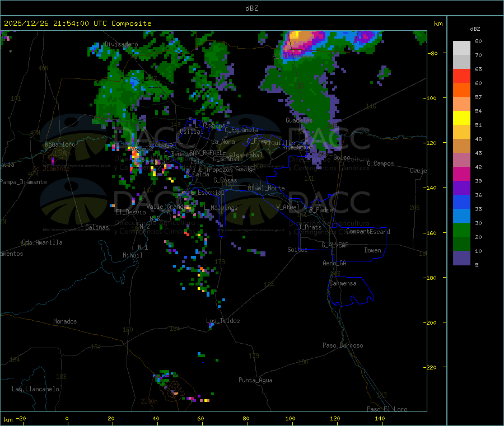Click the 54 dBZ yellow legend swatch
The width and height of the screenshot is (504, 426).
[461, 118]
